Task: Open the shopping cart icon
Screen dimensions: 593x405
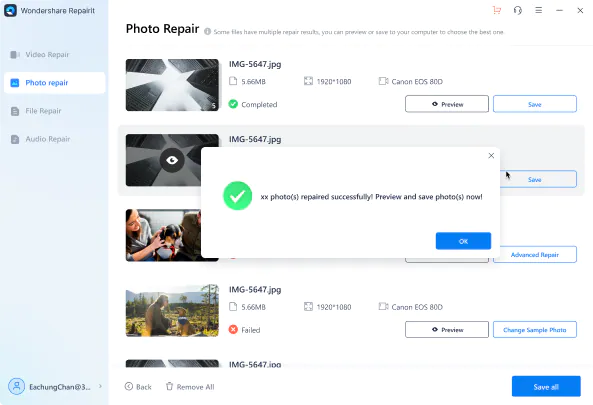Action: 497,10
